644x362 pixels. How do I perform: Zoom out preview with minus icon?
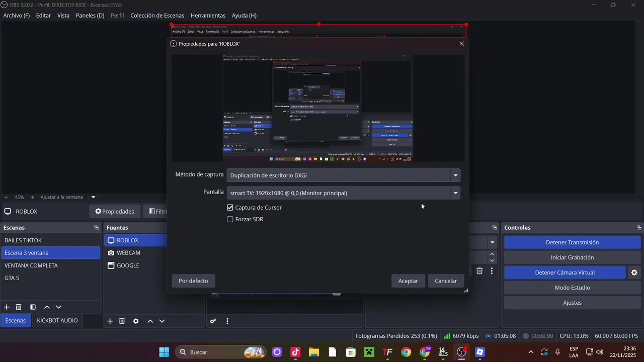tap(6, 197)
